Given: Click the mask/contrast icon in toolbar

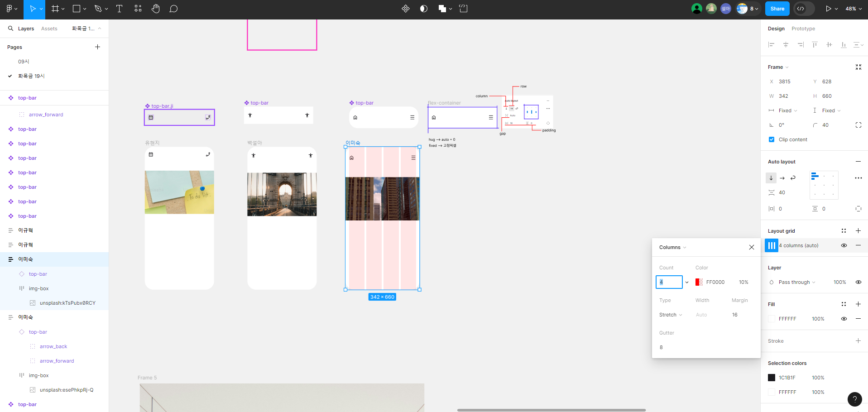Looking at the screenshot, I should (424, 9).
